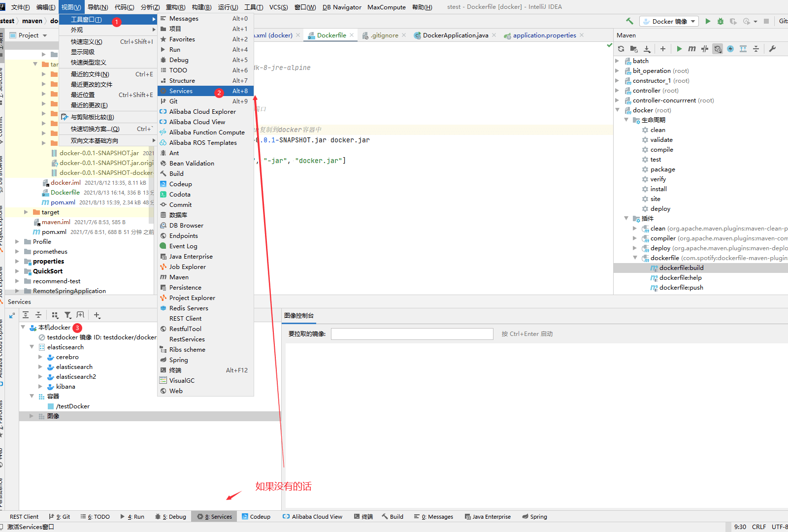Image resolution: width=788 pixels, height=532 pixels.
Task: Open the 9: Git tool window button
Action: [x=60, y=517]
